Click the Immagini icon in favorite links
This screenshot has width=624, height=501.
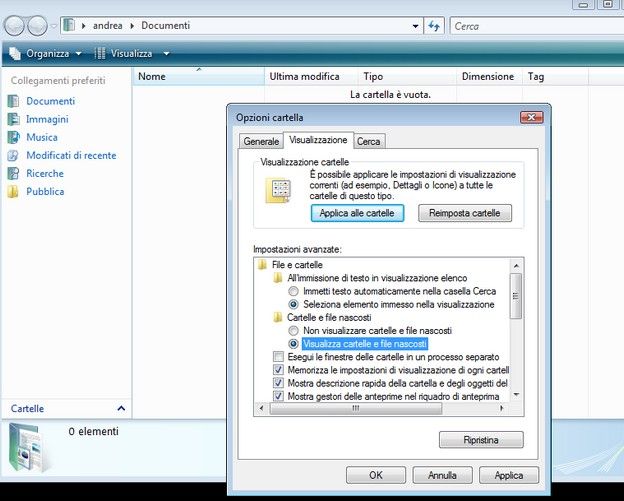point(13,119)
